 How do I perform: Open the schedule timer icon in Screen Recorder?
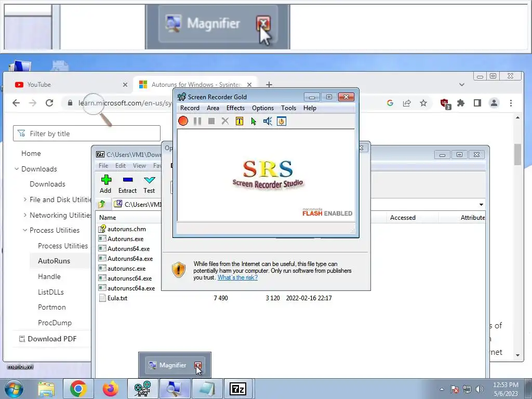[282, 121]
